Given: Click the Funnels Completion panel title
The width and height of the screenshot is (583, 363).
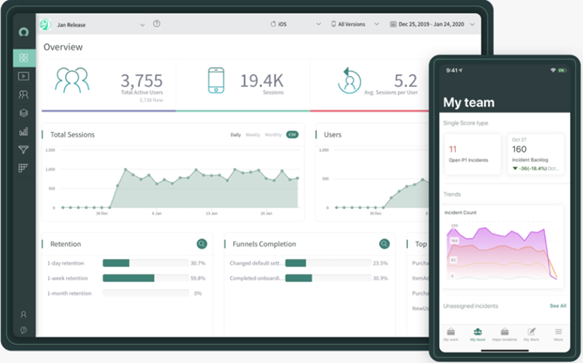Looking at the screenshot, I should tap(264, 244).
